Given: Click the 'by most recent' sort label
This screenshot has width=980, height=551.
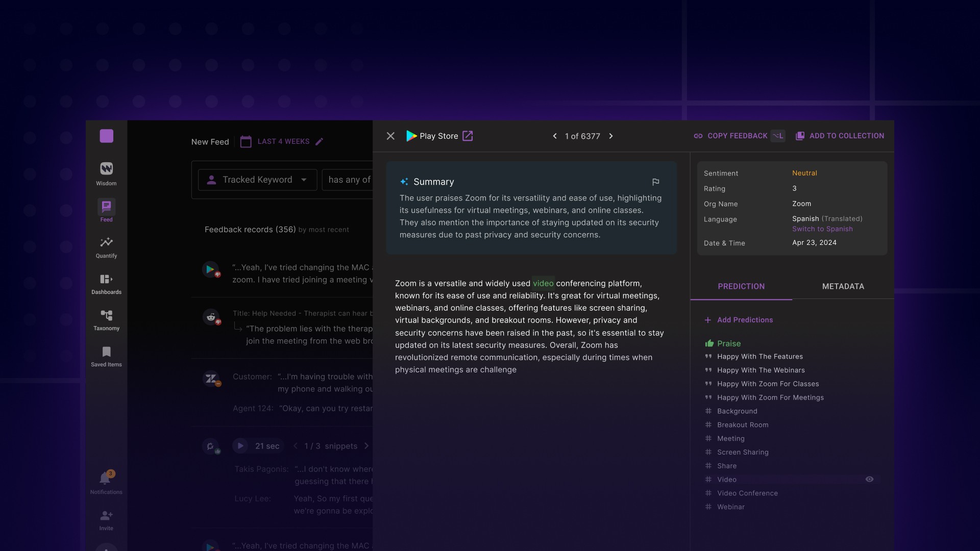Looking at the screenshot, I should (x=324, y=230).
